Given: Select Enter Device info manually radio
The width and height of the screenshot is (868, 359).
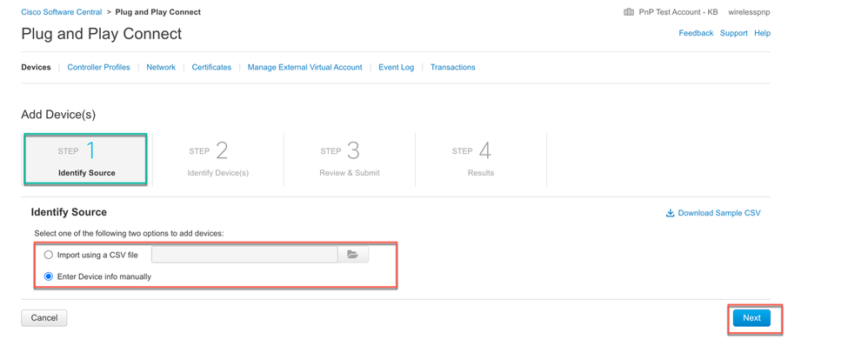Looking at the screenshot, I should coord(48,276).
